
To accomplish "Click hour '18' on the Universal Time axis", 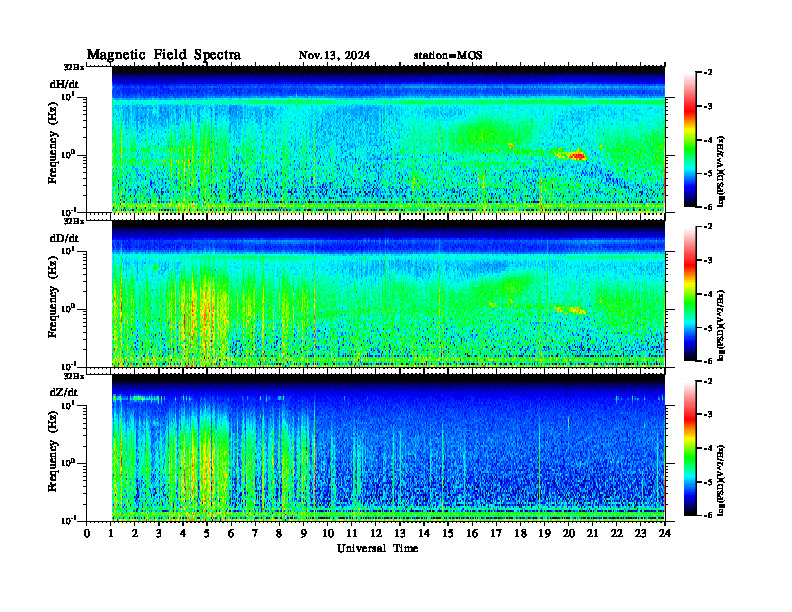I will (520, 534).
